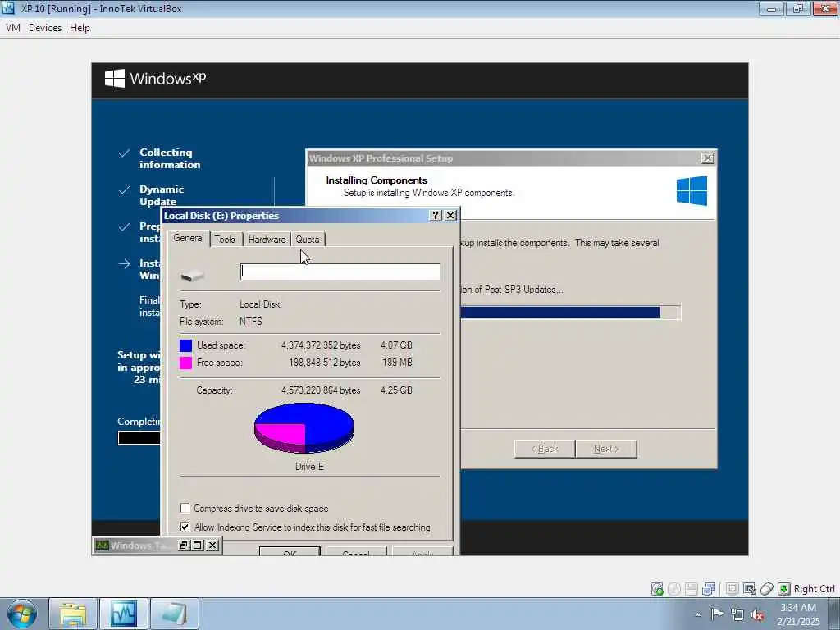Screen dimensions: 840x630
Task: Click the network tray icon
Action: click(x=737, y=615)
